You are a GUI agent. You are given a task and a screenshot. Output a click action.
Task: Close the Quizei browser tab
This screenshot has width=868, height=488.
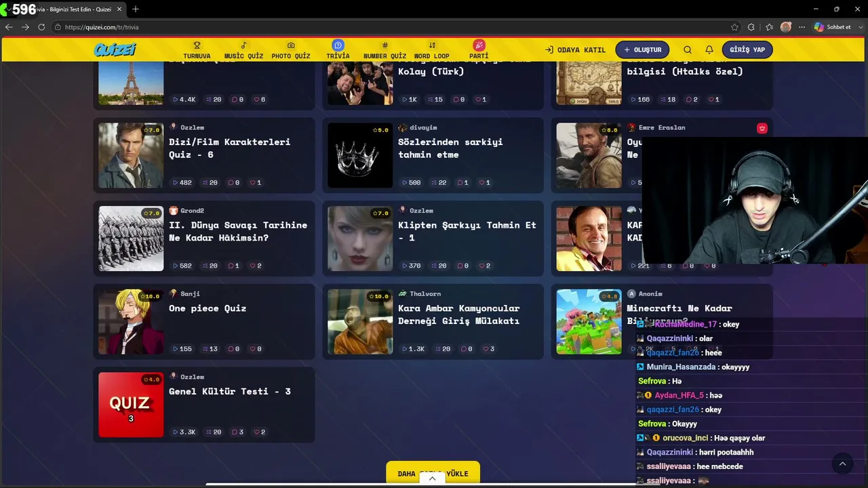tap(119, 9)
